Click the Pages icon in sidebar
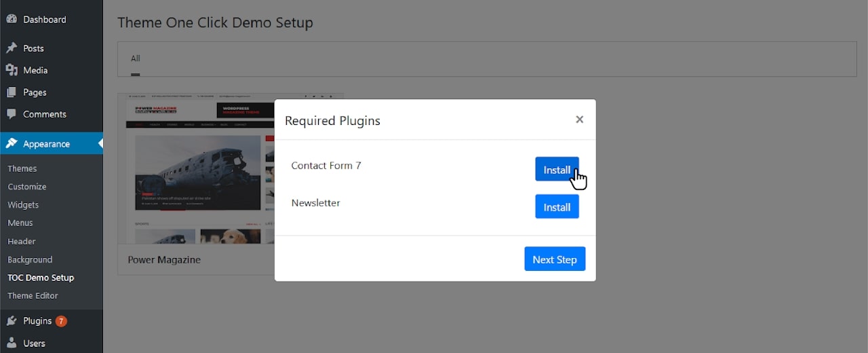The image size is (868, 353). (12, 92)
